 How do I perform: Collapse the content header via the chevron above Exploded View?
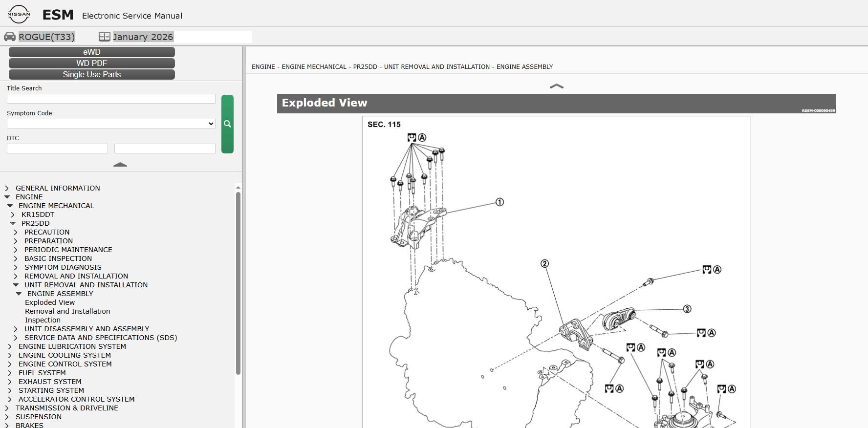point(557,86)
